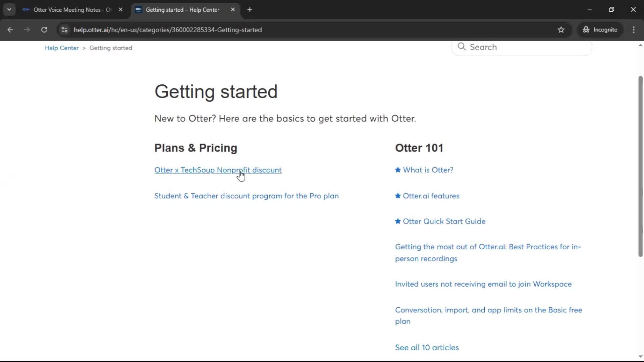This screenshot has height=362, width=644.
Task: Click the page vertical scrollbar thumb
Action: [x=640, y=167]
